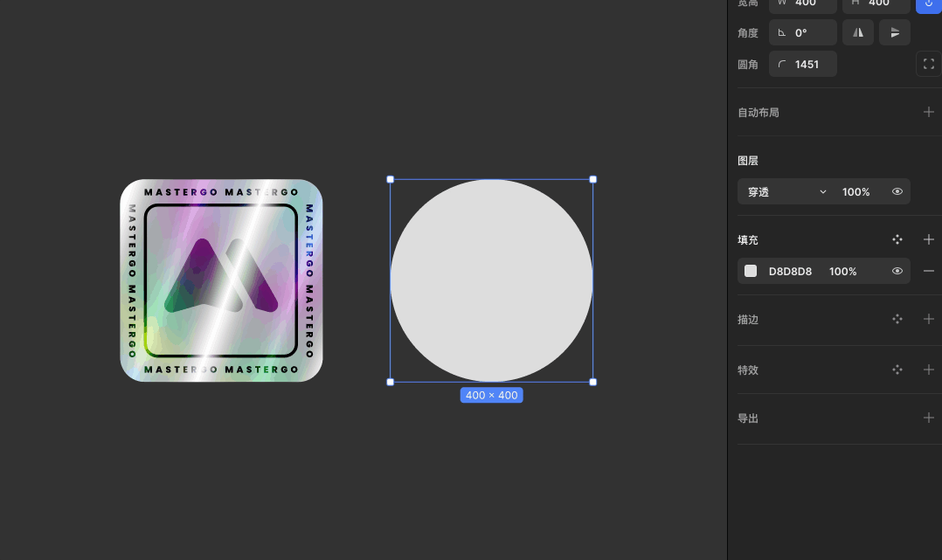Click the vertical flip icon
This screenshot has height=560, width=942.
pos(895,32)
